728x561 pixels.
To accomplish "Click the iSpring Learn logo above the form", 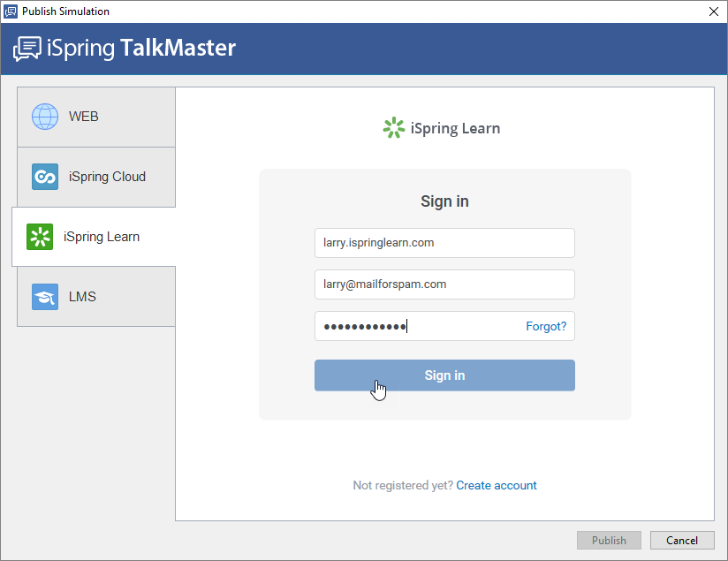I will click(x=442, y=128).
